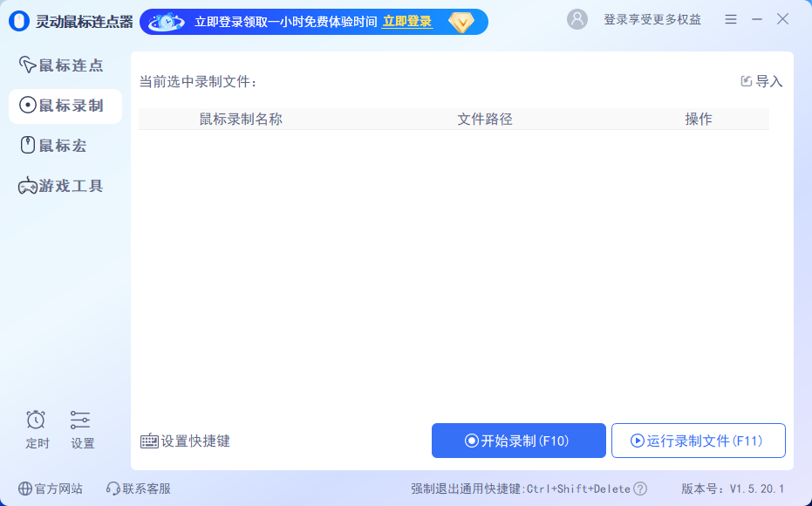Viewport: 812px width, 506px height.
Task: Click the hamburger menu icon
Action: click(x=731, y=19)
